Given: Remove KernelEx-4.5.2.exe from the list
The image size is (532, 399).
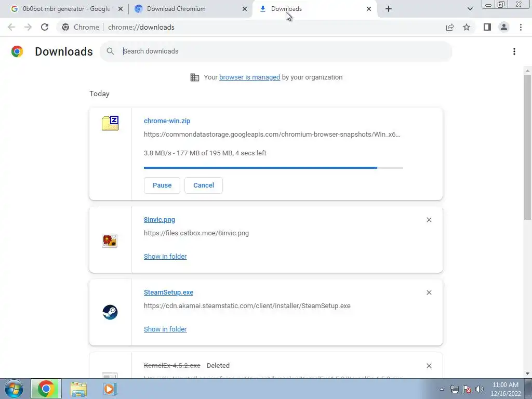Looking at the screenshot, I should point(429,366).
